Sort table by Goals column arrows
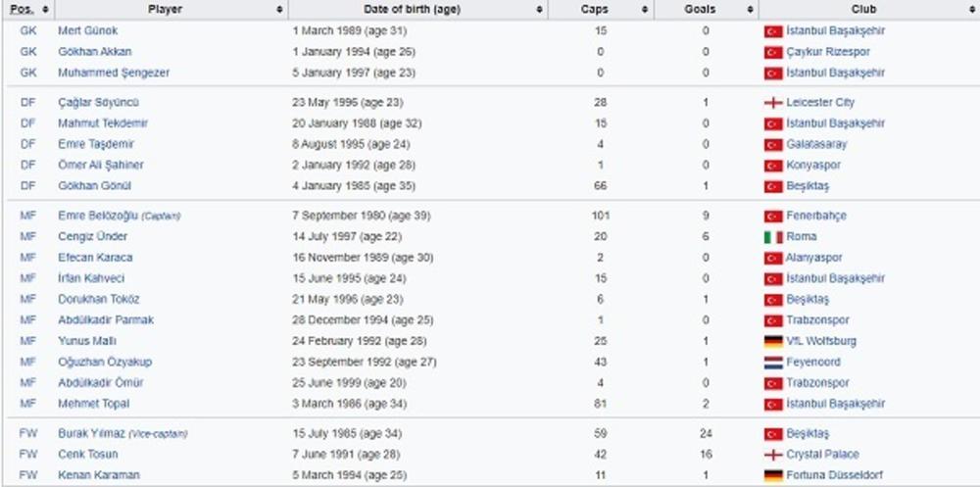Screen dimensions: 980x487 click(x=750, y=10)
